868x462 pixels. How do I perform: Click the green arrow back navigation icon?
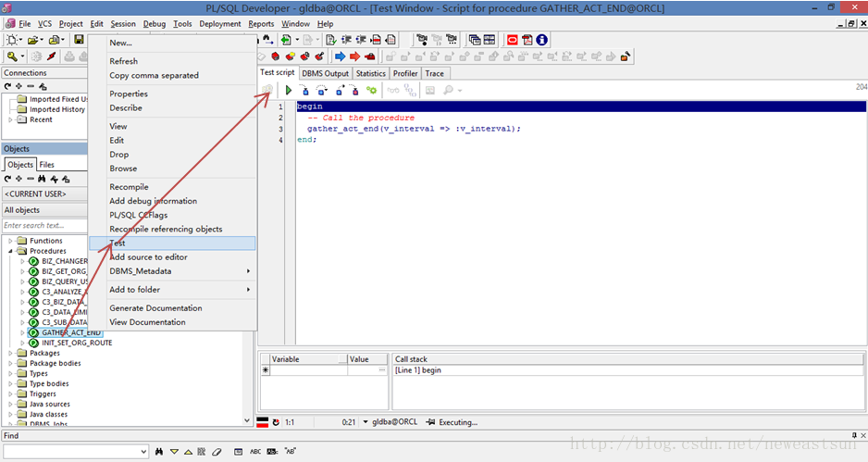pyautogui.click(x=286, y=40)
